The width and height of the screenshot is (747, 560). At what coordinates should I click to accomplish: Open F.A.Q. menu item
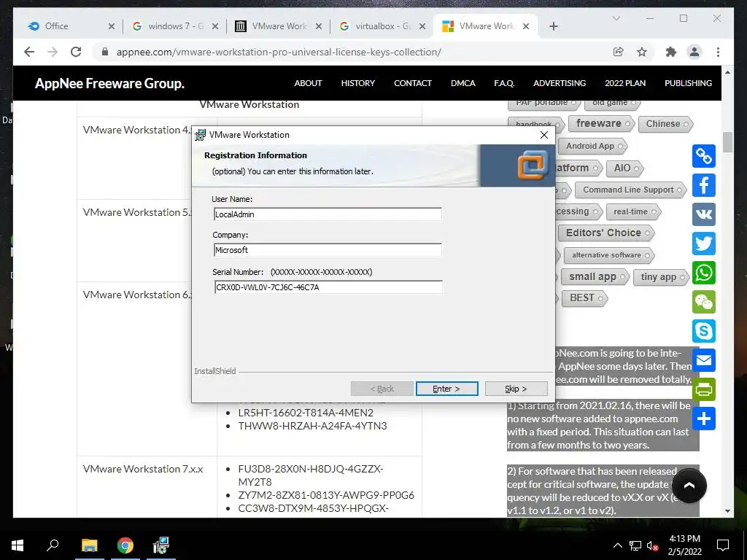pyautogui.click(x=504, y=83)
